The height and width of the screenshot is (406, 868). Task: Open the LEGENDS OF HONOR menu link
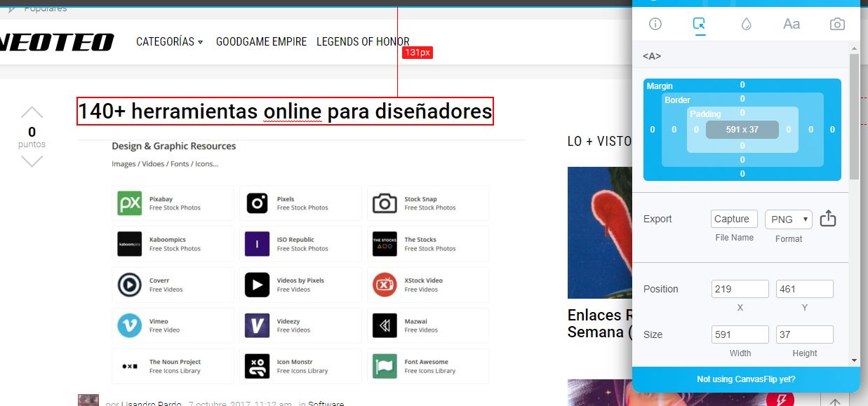(363, 42)
